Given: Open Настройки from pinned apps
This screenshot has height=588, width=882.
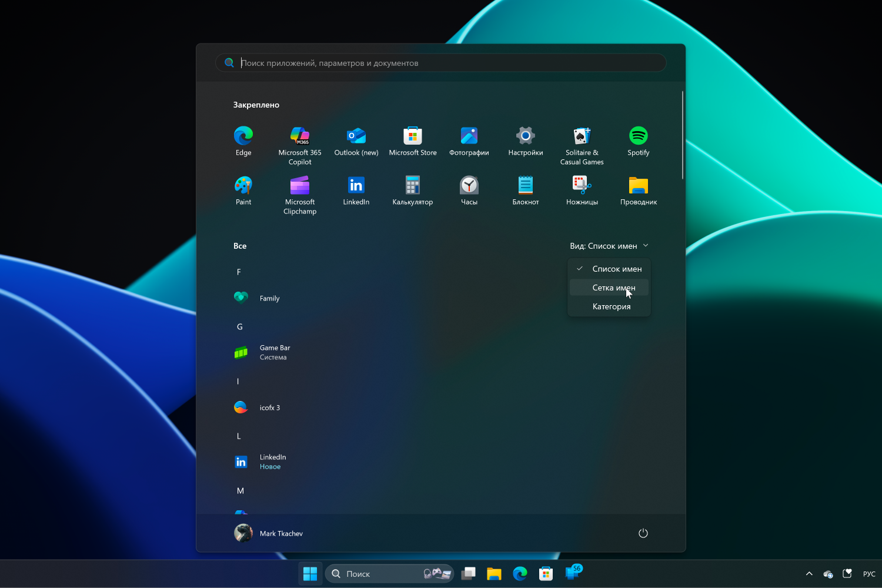Looking at the screenshot, I should coord(526,141).
